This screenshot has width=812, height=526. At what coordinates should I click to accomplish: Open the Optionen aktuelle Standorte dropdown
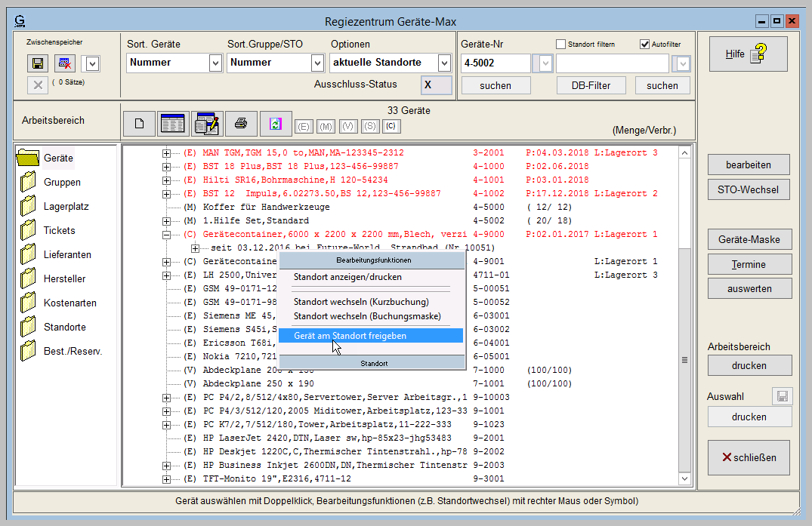pyautogui.click(x=444, y=63)
